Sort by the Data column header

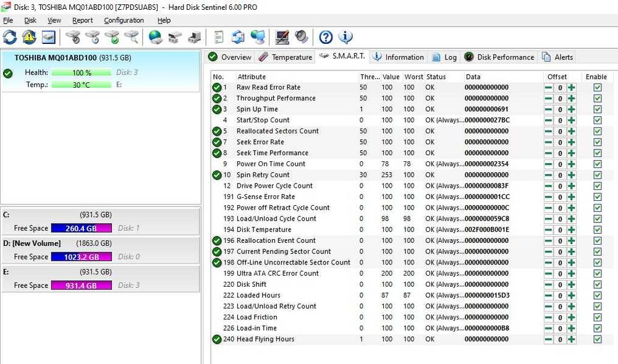[503, 77]
